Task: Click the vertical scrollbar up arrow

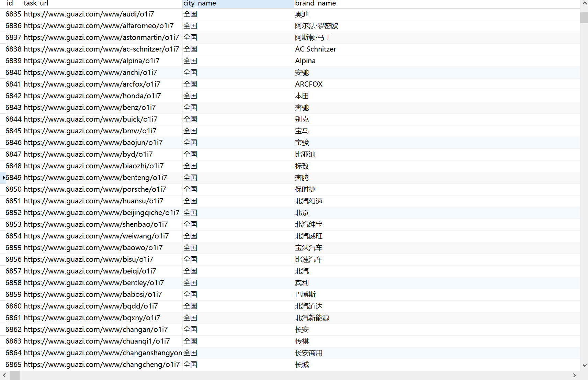Action: [x=584, y=3]
